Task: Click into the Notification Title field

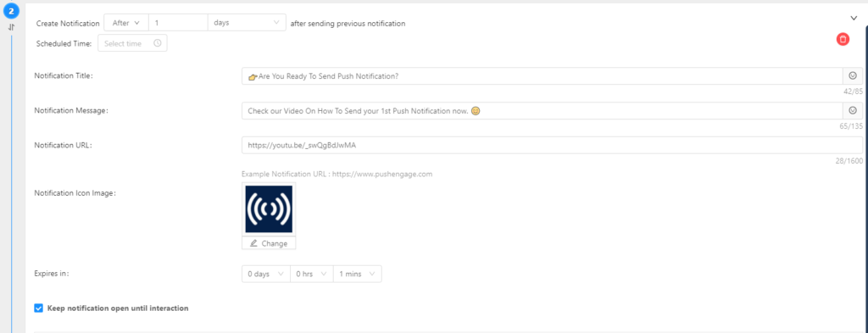Action: coord(542,75)
